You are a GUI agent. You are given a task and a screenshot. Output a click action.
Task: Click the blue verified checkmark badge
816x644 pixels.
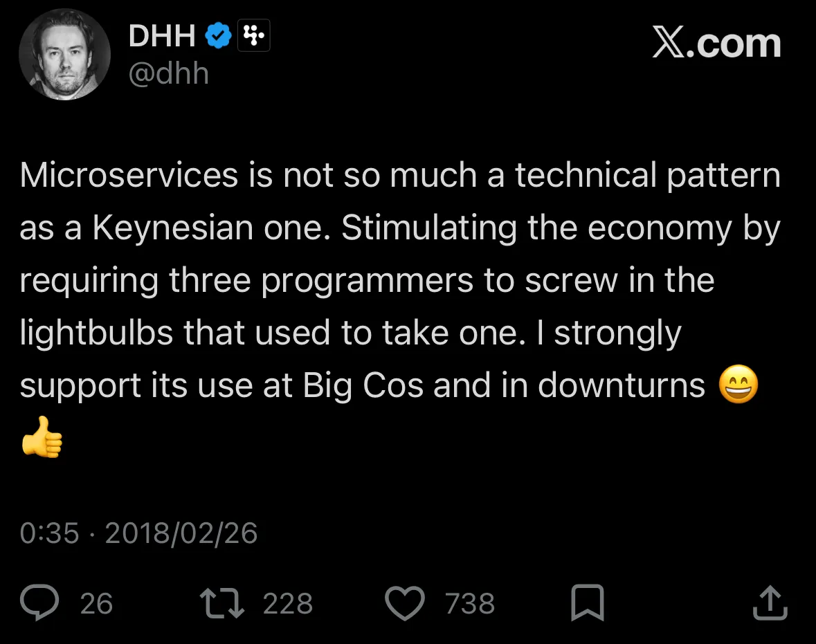coord(218,35)
